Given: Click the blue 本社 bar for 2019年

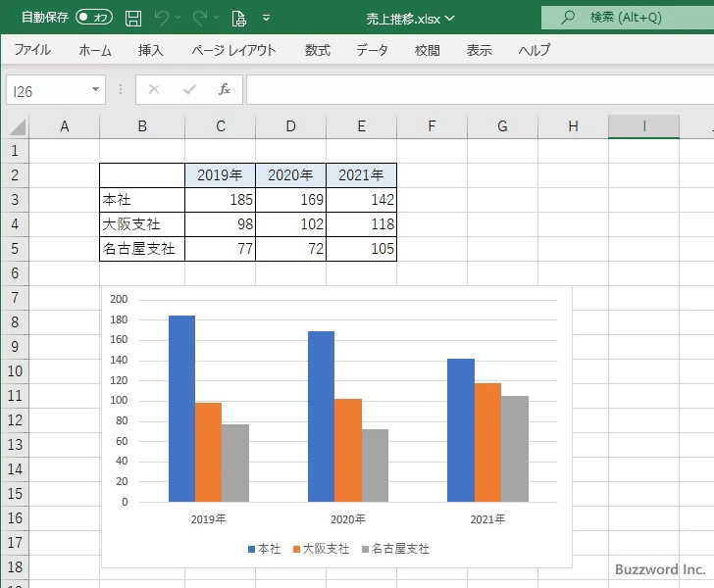Looking at the screenshot, I should pyautogui.click(x=181, y=409).
